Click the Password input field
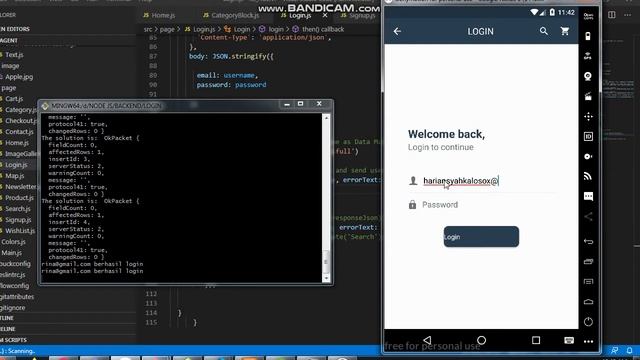Image resolution: width=640 pixels, height=360 pixels. [x=483, y=205]
